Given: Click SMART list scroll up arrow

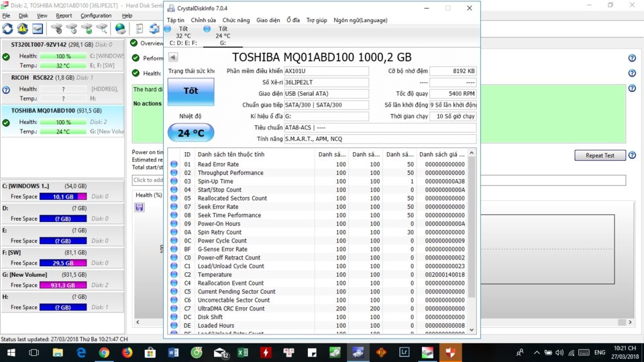Looking at the screenshot, I should click(472, 153).
